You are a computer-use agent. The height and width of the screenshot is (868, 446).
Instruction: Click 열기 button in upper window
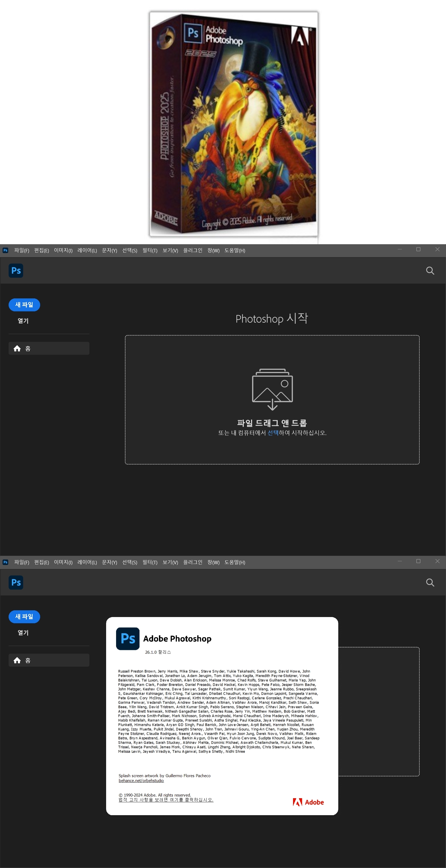23,321
